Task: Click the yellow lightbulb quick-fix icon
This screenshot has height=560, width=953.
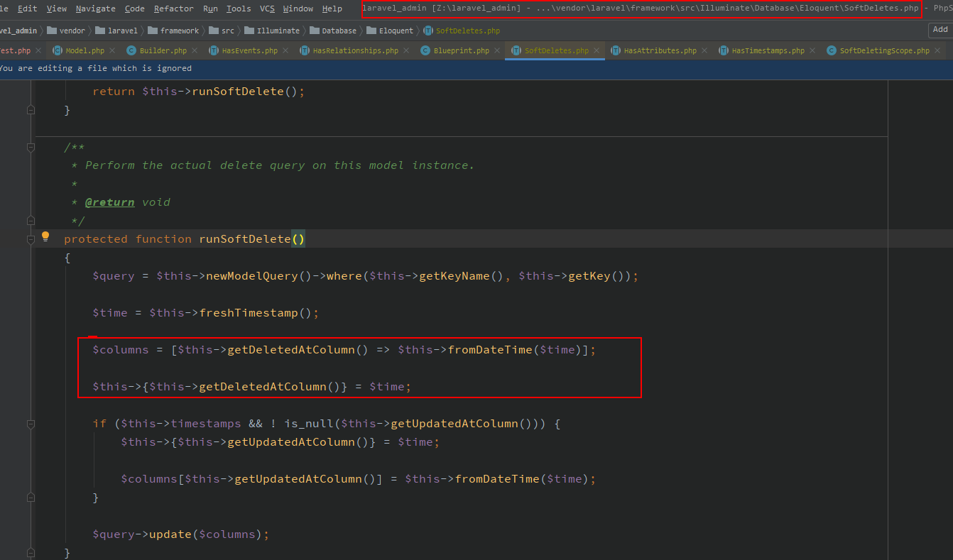Action: point(45,236)
